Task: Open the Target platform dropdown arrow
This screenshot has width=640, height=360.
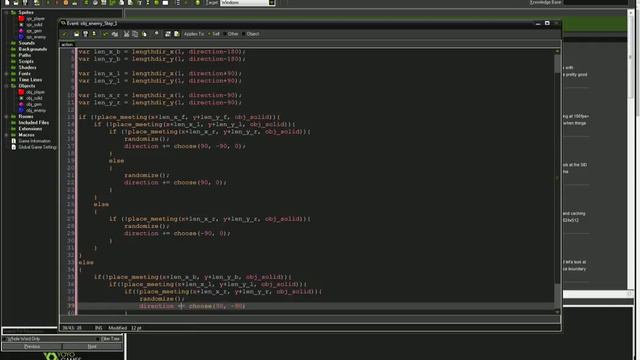Action: point(271,2)
